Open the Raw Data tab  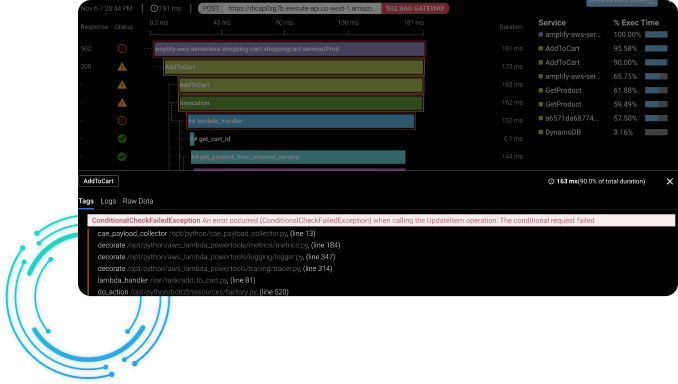pyautogui.click(x=138, y=201)
